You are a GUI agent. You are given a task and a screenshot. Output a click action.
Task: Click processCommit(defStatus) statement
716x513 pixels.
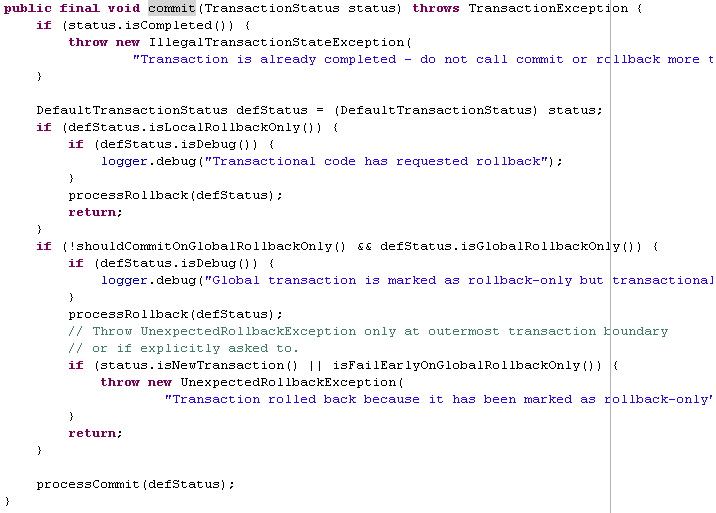(135, 484)
